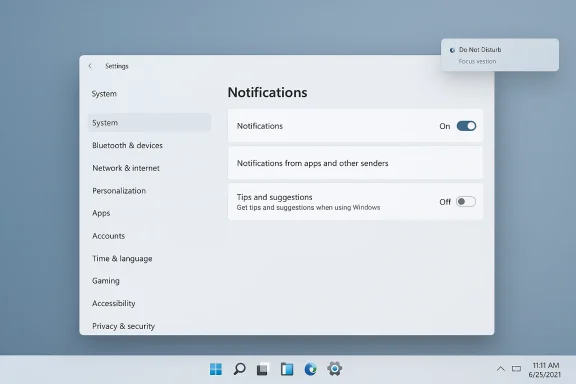
Task: Go to Personalization settings
Action: (x=119, y=191)
